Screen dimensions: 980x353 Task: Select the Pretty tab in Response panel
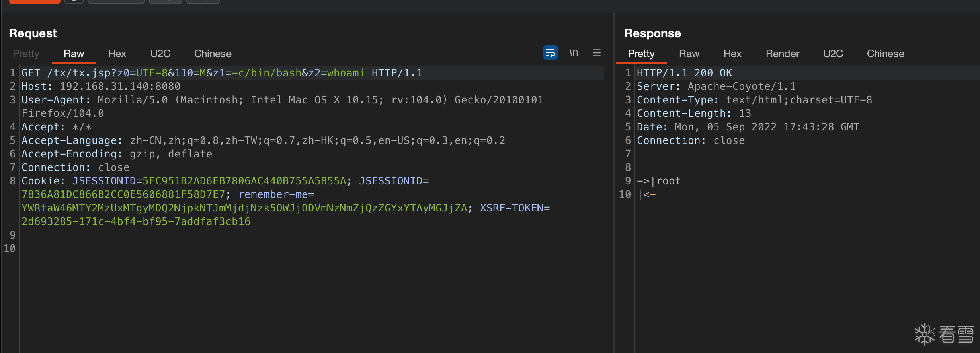point(641,54)
